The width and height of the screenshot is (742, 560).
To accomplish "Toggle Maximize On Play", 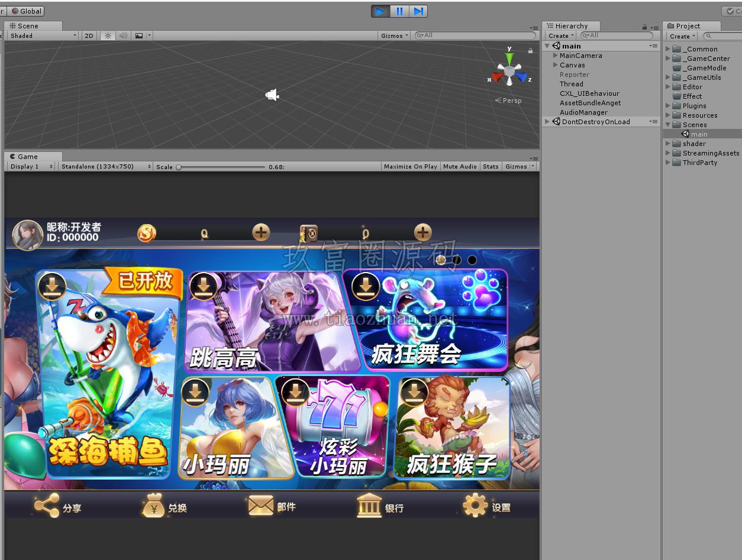I will tap(411, 167).
